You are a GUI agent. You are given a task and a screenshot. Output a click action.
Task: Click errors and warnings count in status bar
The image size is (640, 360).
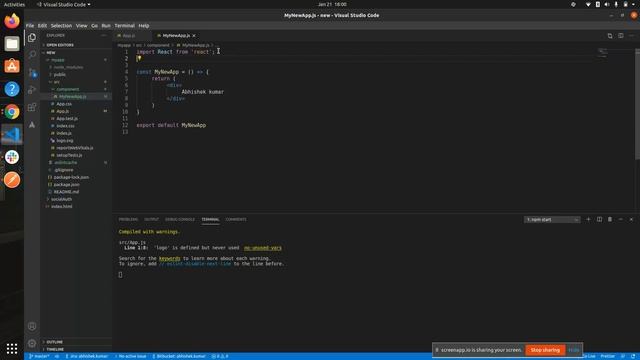click(x=220, y=356)
